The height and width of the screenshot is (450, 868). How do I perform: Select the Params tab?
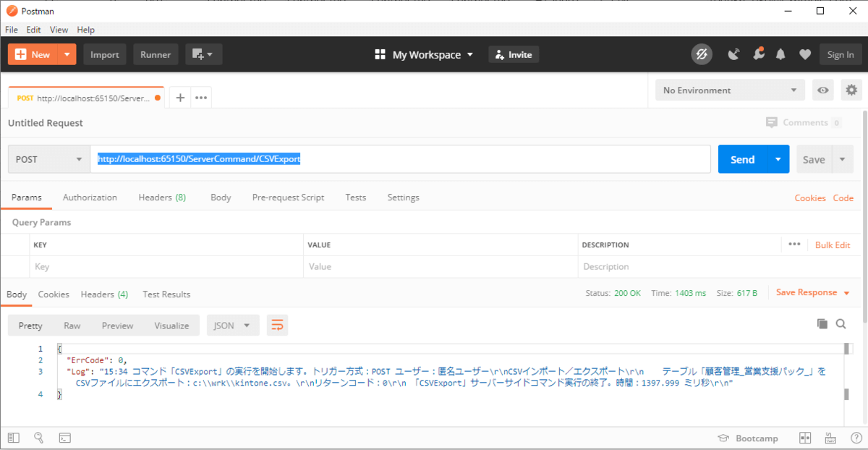27,198
